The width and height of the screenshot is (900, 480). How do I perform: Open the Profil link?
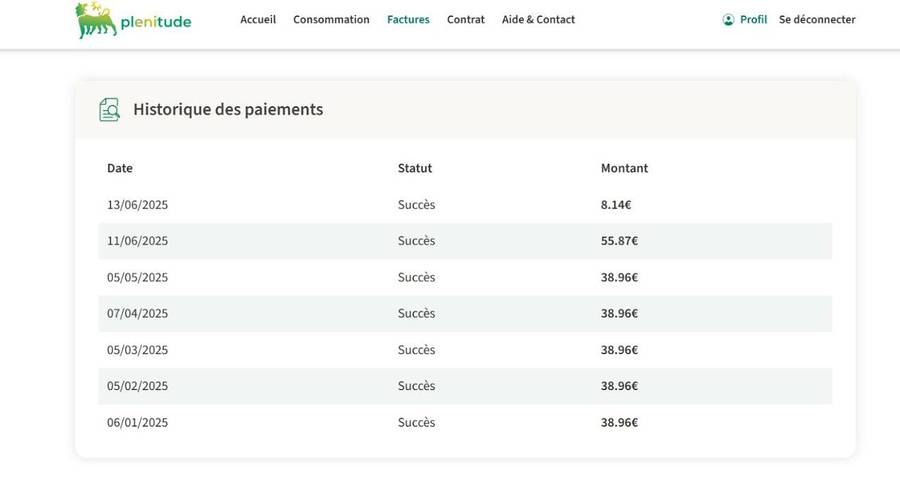click(x=753, y=20)
